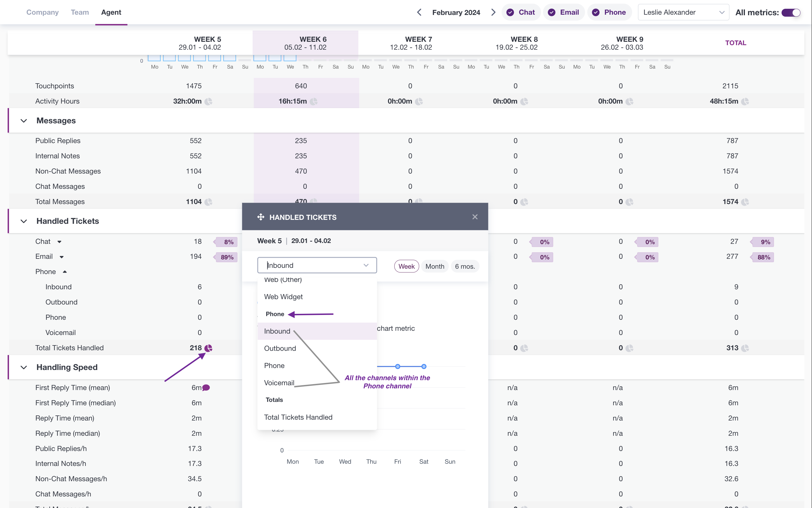The height and width of the screenshot is (508, 812).
Task: Click Week 5 Monday activity bar
Action: (154, 58)
